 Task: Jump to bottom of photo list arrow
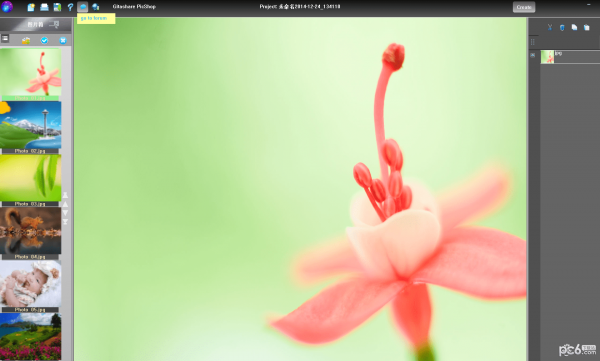click(65, 222)
